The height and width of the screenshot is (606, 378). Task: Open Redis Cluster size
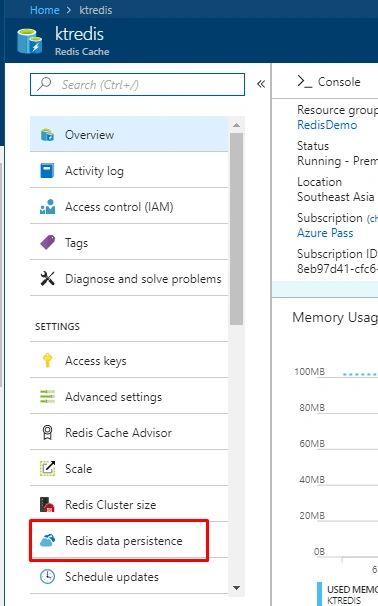(129, 504)
